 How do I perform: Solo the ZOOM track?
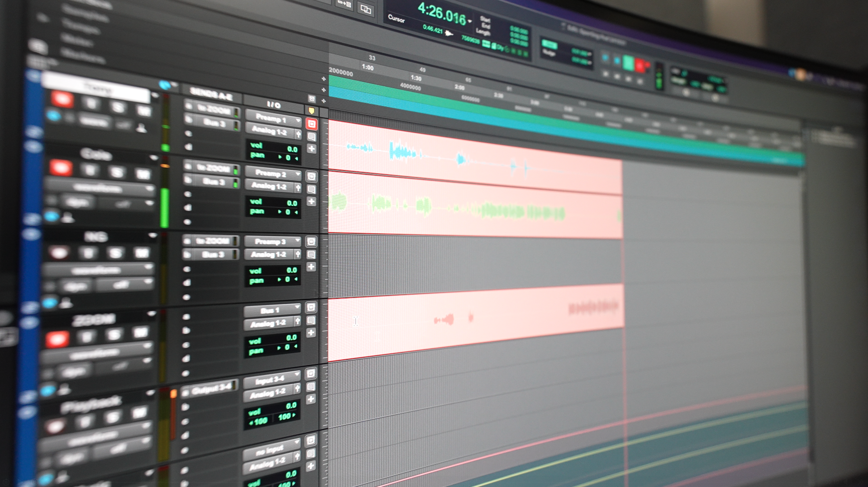click(x=114, y=335)
